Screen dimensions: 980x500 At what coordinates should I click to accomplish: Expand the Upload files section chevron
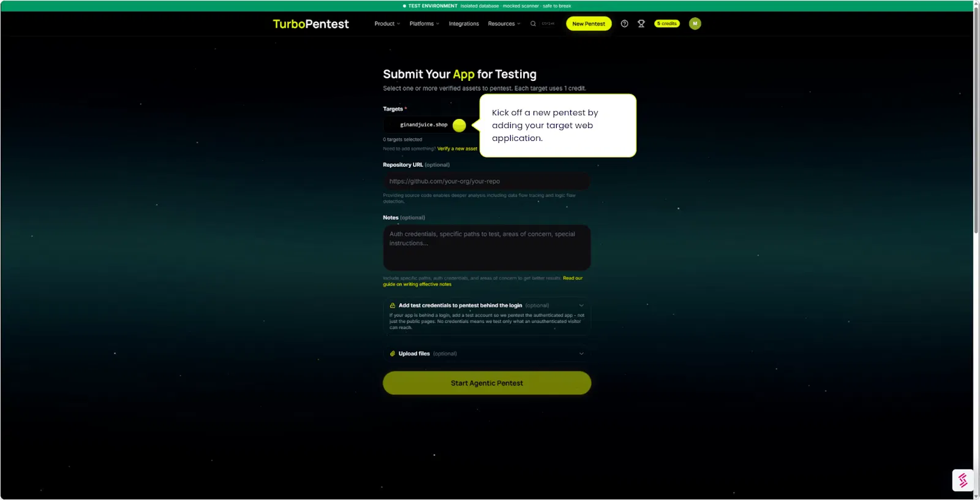pos(581,354)
